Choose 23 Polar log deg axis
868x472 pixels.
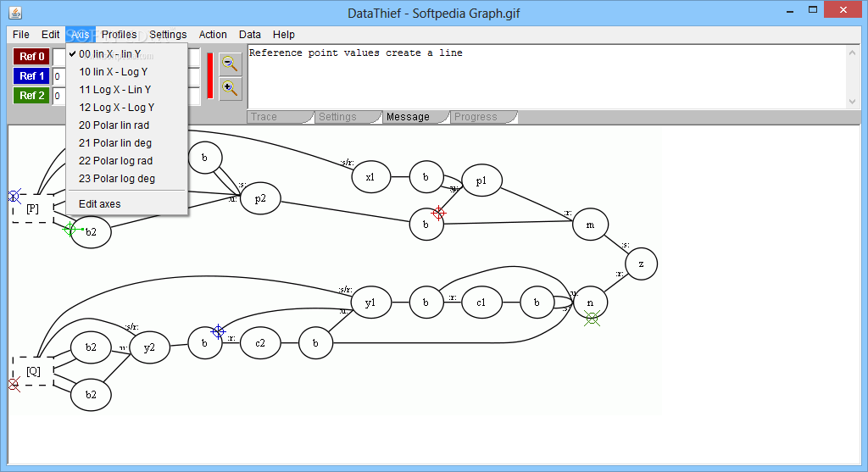coord(127,178)
